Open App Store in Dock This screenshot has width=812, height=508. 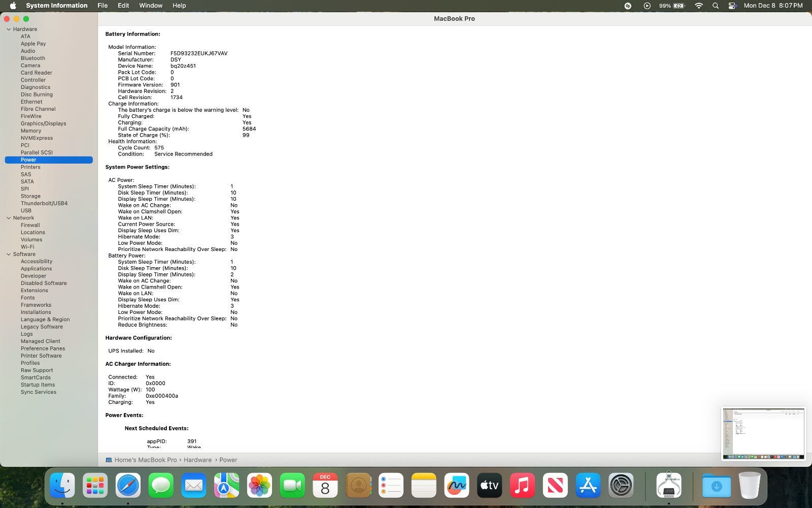[588, 486]
